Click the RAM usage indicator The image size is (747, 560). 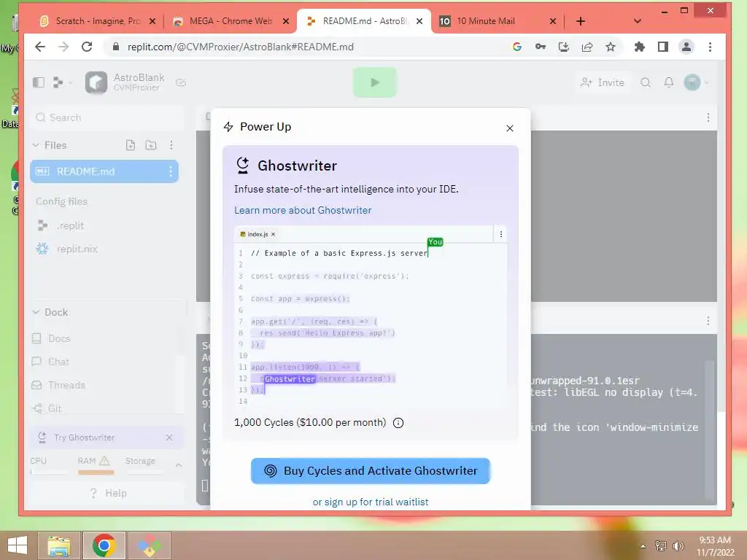[x=96, y=464]
